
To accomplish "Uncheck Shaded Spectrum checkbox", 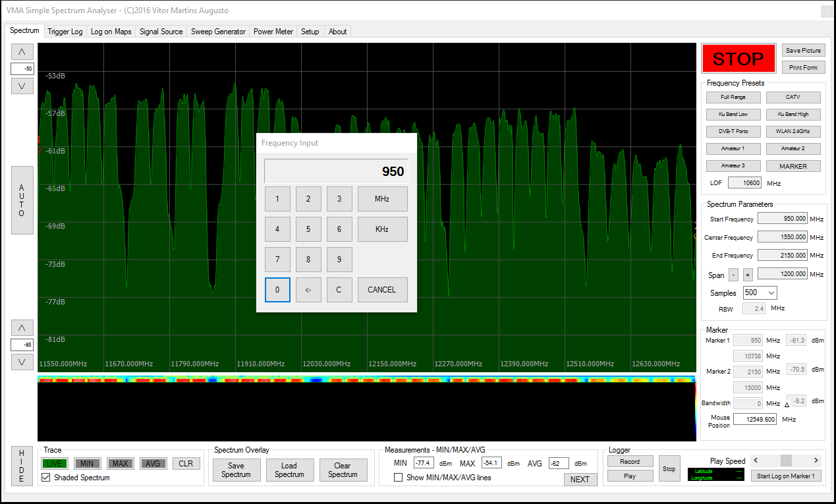I will point(45,478).
